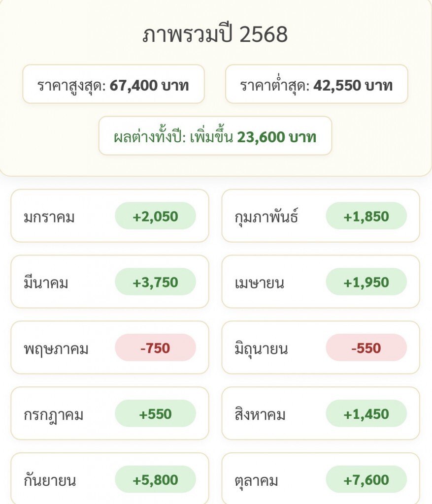Click the +1,850 green badge
The image size is (432, 504).
[x=366, y=216]
